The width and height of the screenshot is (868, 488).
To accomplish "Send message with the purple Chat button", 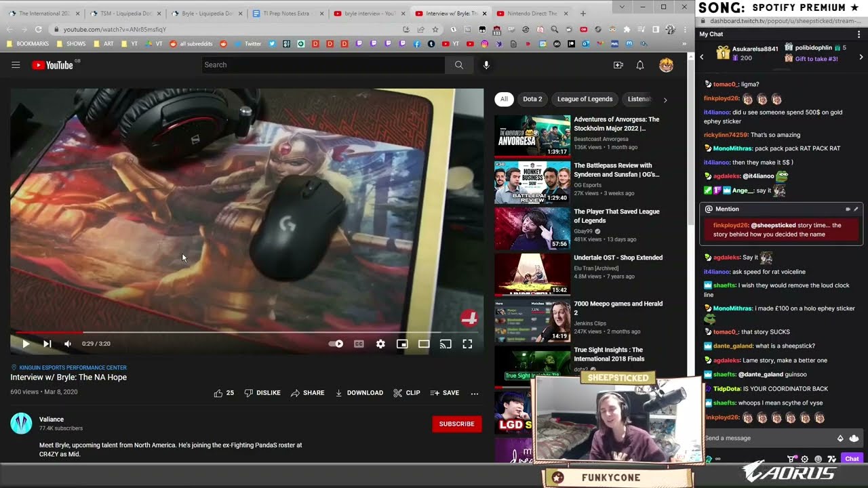I will (852, 459).
